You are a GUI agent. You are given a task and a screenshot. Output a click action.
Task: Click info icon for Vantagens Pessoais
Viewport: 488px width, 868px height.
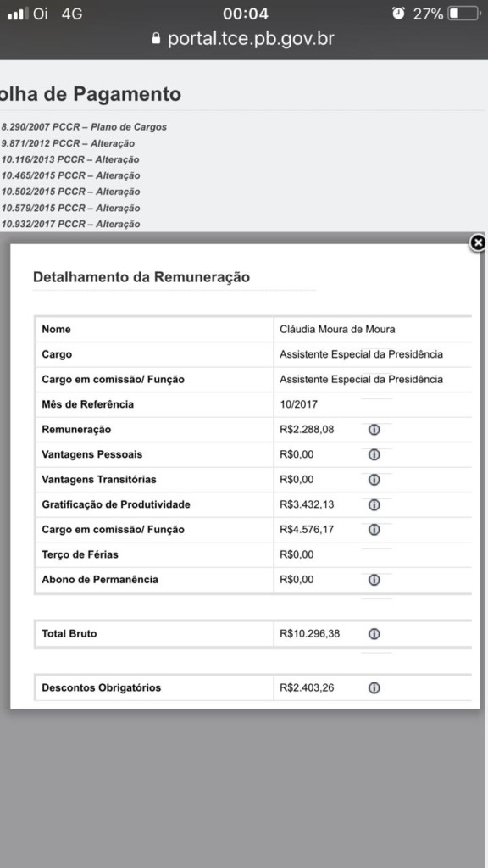point(374,454)
